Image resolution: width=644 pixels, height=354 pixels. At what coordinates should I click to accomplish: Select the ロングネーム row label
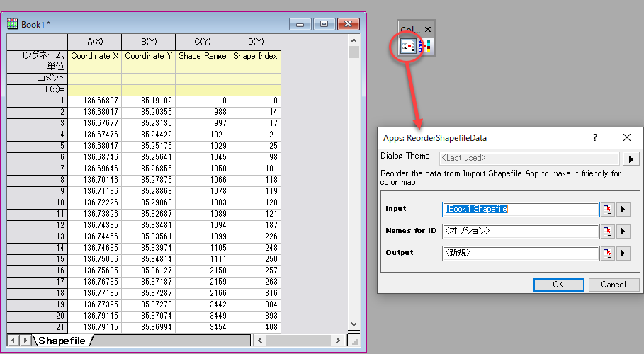(x=38, y=56)
